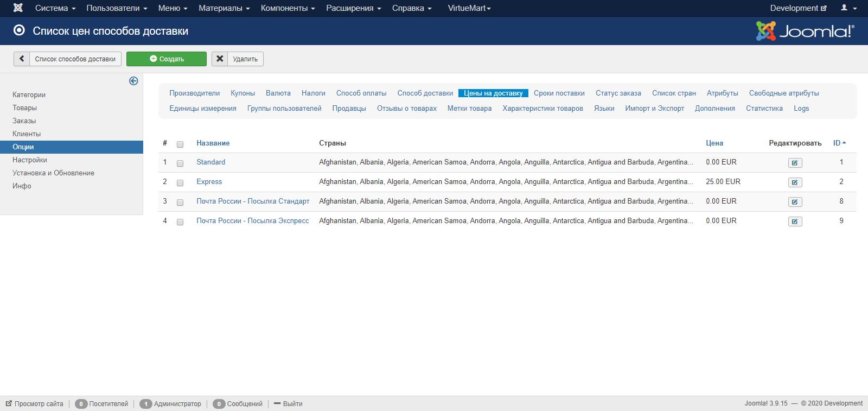Collapse sidebar with the circled arrow icon
868x411 pixels.
pos(133,81)
